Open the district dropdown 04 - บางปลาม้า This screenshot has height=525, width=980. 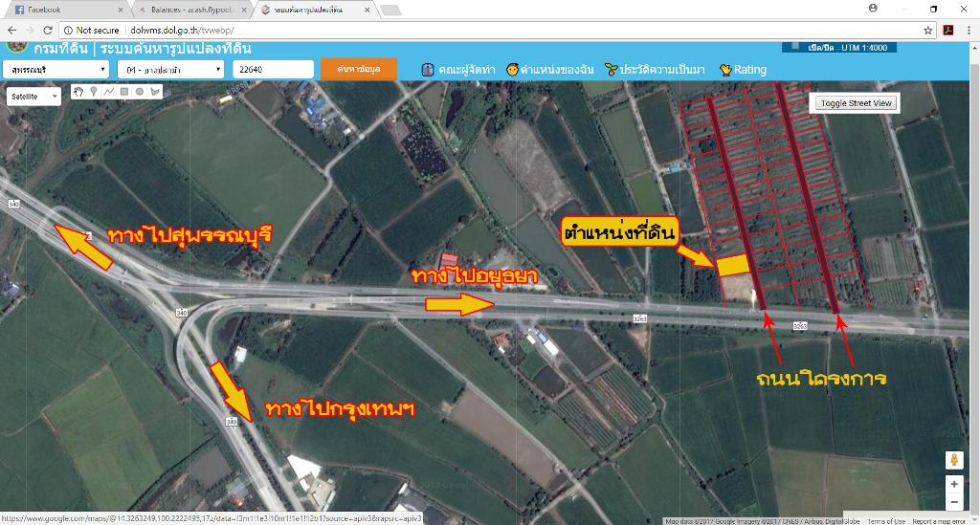tap(170, 69)
